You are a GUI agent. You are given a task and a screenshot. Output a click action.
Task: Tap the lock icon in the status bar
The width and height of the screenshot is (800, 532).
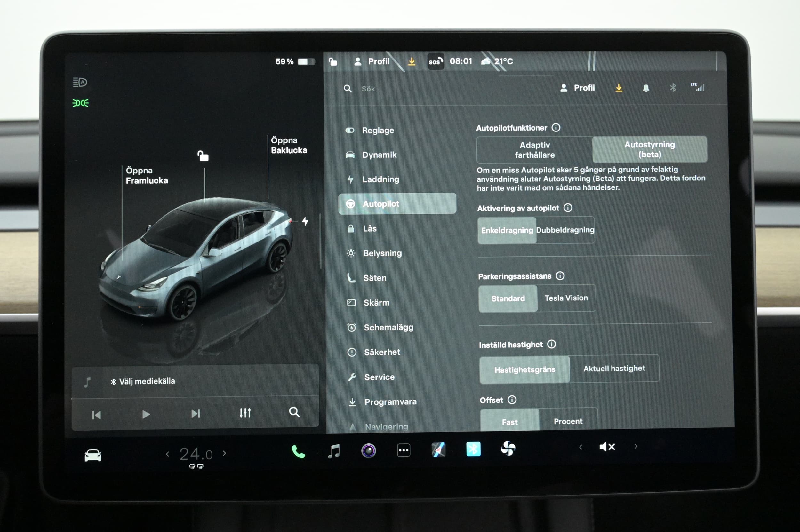[332, 61]
